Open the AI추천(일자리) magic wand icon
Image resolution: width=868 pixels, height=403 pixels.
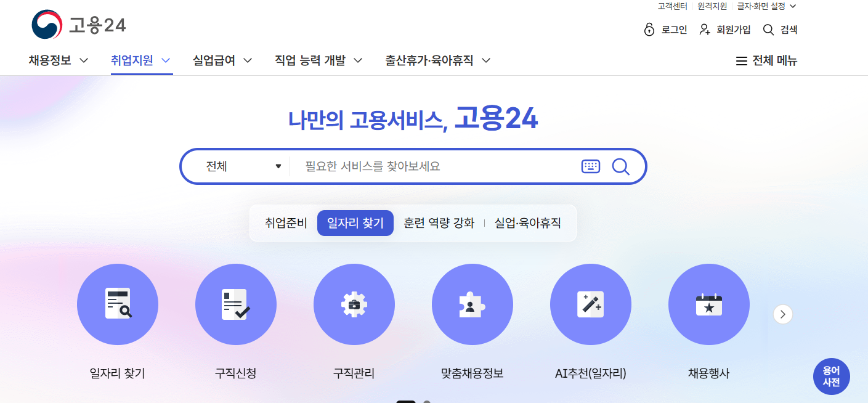[591, 304]
